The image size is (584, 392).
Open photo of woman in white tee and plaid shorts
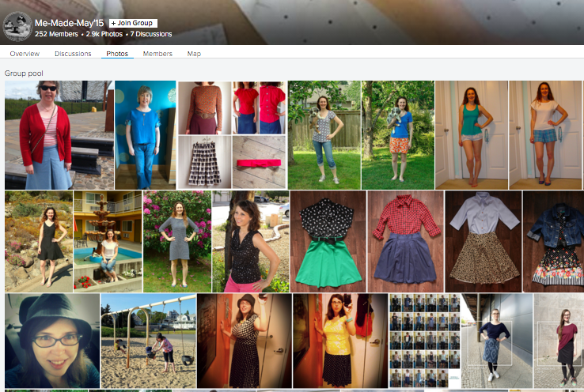coord(545,135)
